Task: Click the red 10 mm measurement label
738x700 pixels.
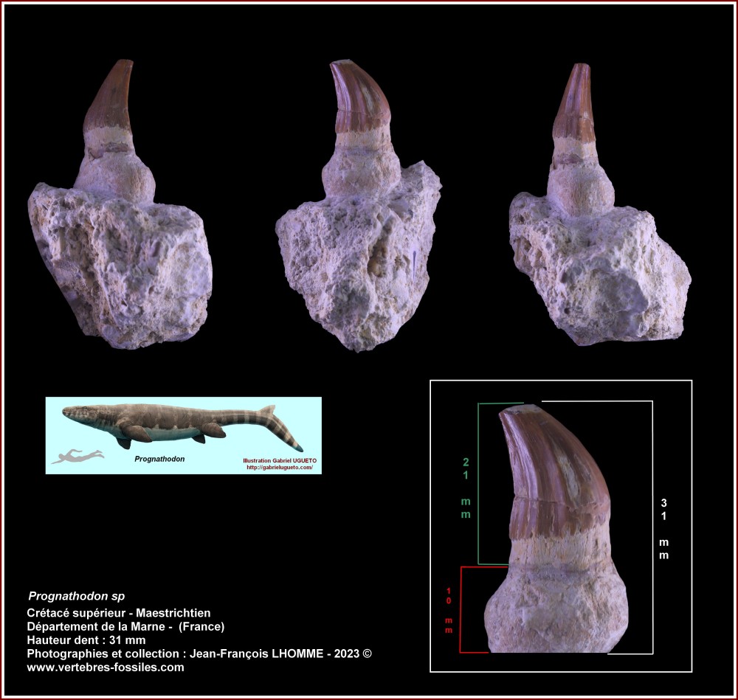Action: point(447,611)
